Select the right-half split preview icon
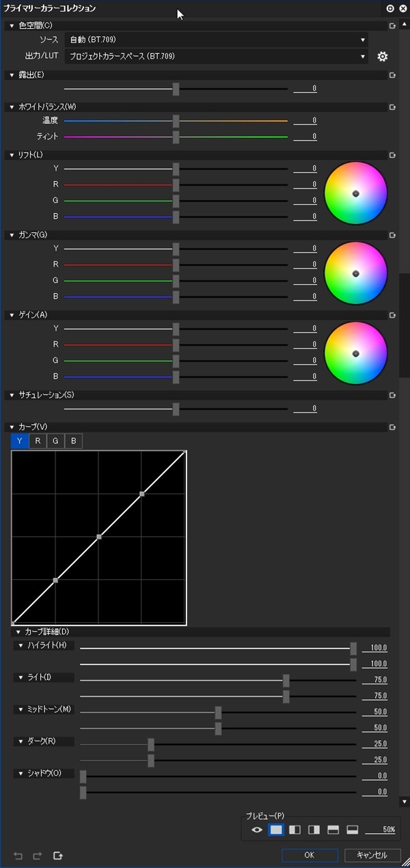The image size is (410, 868). tap(314, 830)
